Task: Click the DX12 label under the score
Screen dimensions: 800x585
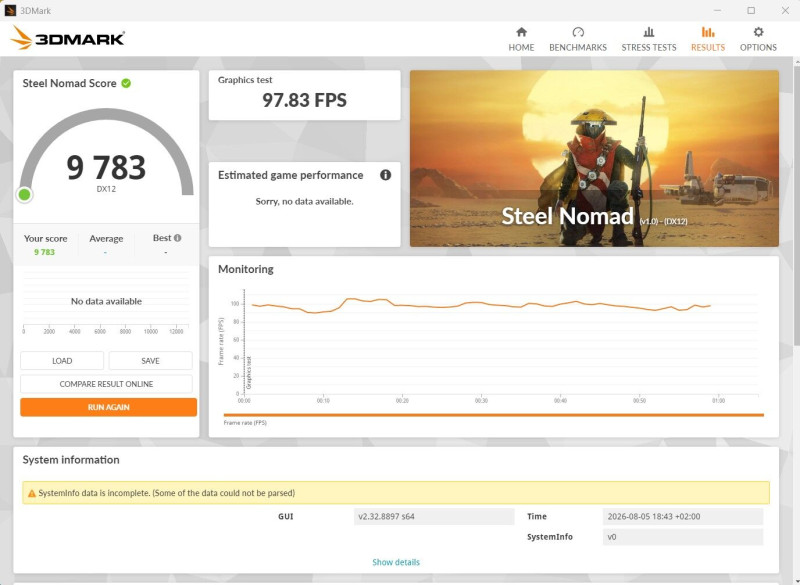Action: [x=106, y=189]
